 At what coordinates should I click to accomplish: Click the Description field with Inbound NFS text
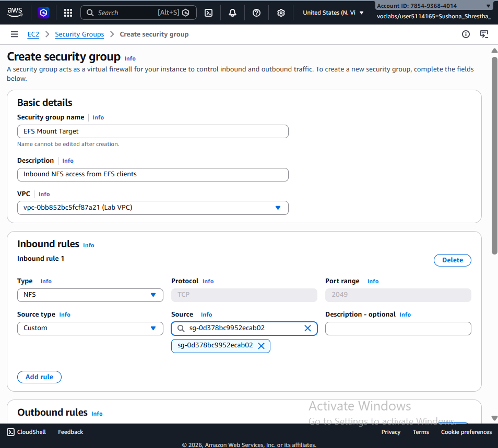(153, 175)
